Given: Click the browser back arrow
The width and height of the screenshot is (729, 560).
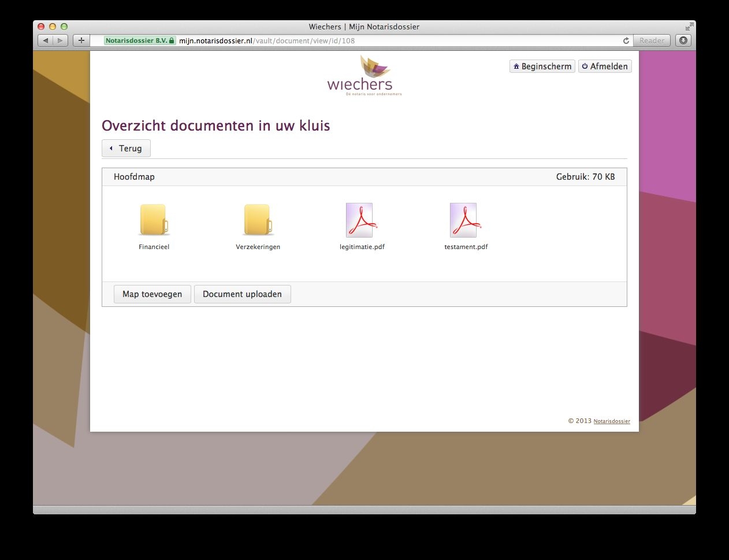Looking at the screenshot, I should pyautogui.click(x=46, y=40).
